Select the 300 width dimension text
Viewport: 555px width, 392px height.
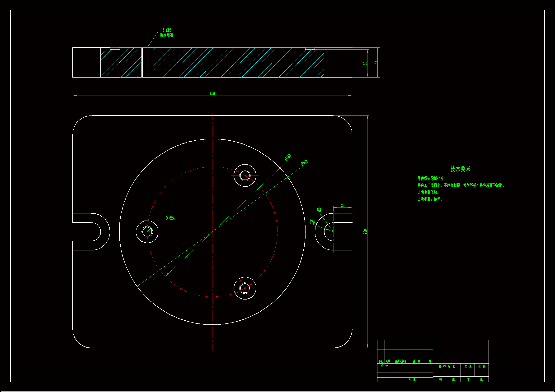(x=212, y=94)
